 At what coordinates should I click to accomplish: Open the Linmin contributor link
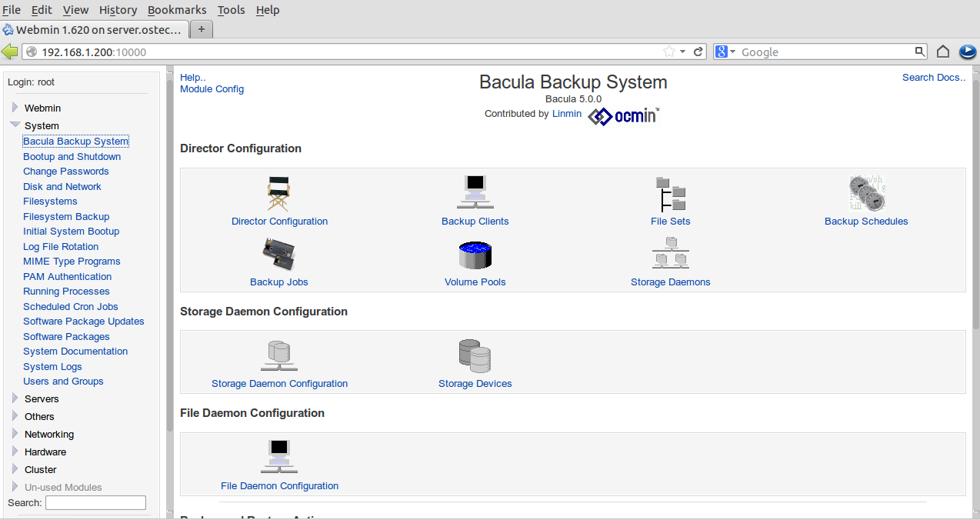567,114
